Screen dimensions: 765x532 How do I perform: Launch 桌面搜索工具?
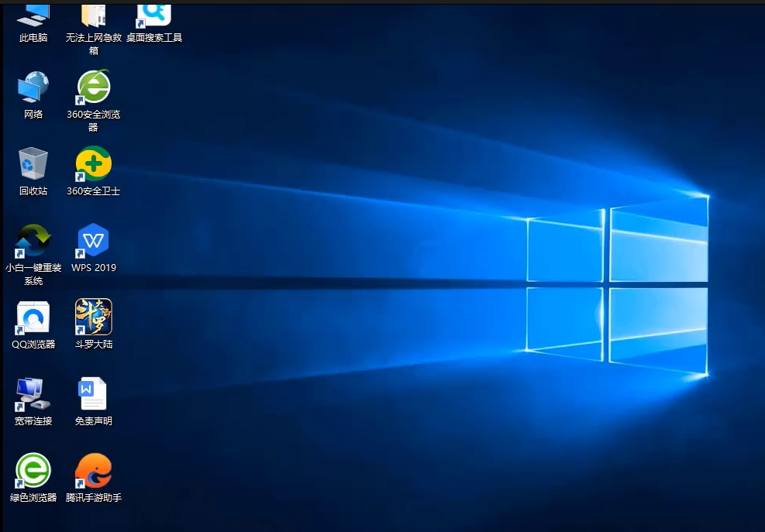pos(153,14)
